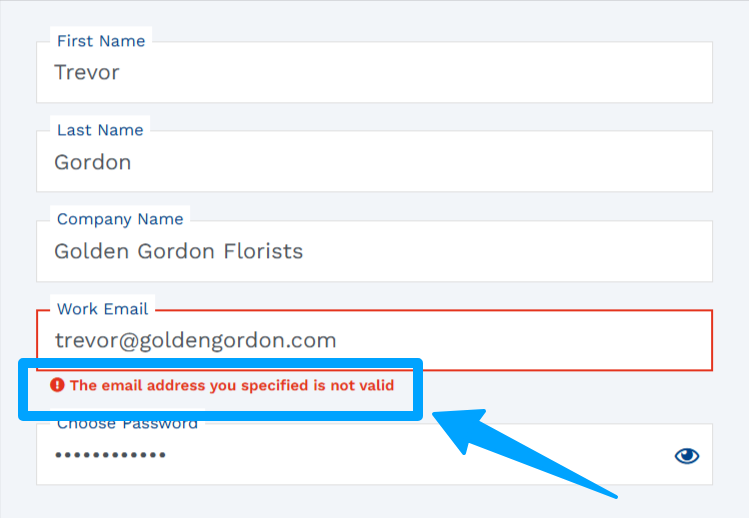This screenshot has width=749, height=518.
Task: Click the "Choose Password" field label
Action: click(x=127, y=425)
